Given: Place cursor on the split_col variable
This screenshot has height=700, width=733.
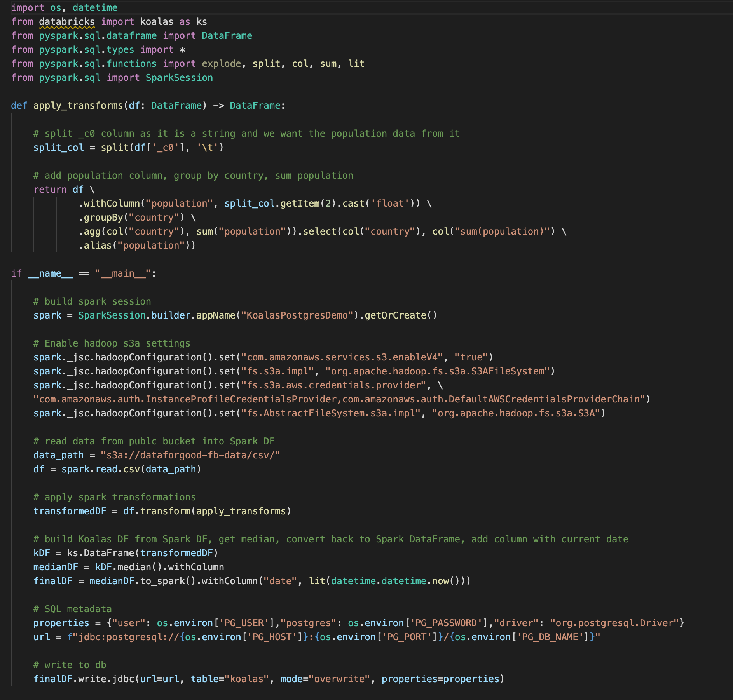Looking at the screenshot, I should 58,147.
